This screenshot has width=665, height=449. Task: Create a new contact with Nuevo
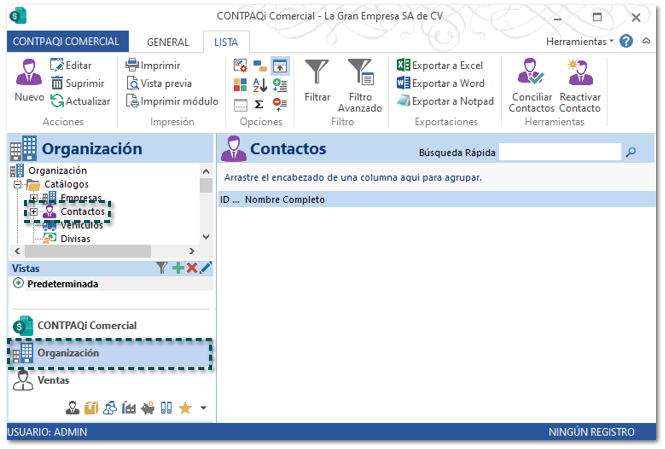[x=29, y=81]
